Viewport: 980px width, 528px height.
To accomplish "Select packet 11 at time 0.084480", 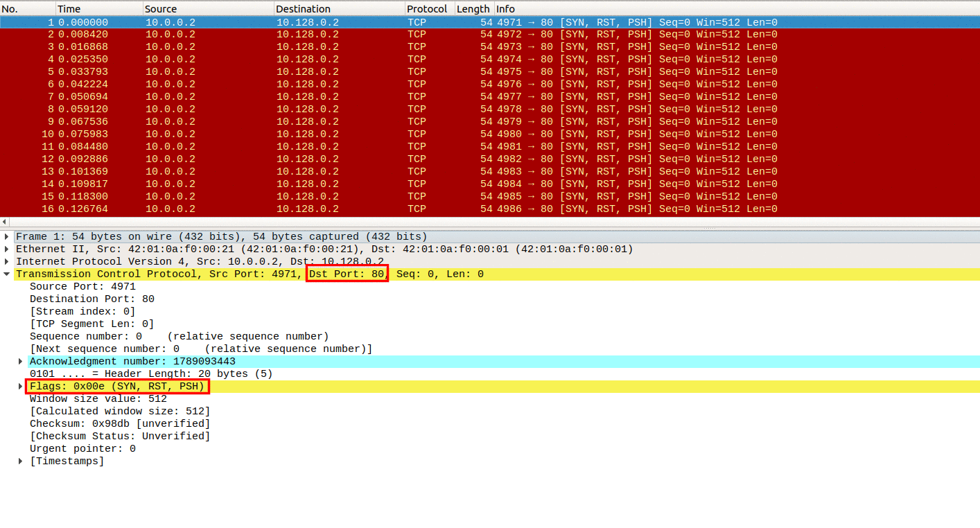I will coord(490,147).
